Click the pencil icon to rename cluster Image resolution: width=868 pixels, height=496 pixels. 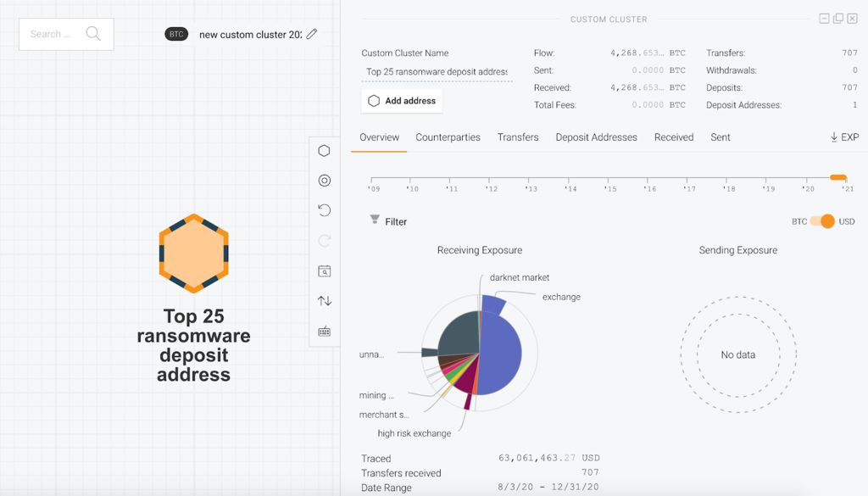312,34
